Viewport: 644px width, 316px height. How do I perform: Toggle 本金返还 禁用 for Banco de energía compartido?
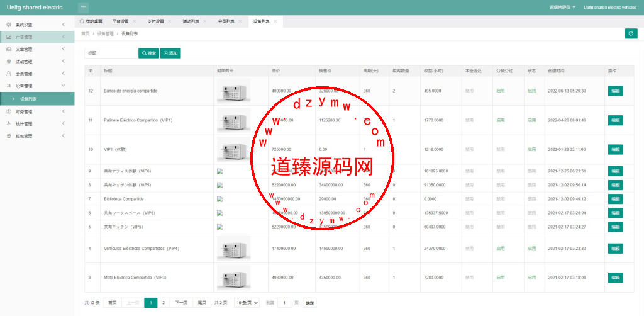(469, 91)
